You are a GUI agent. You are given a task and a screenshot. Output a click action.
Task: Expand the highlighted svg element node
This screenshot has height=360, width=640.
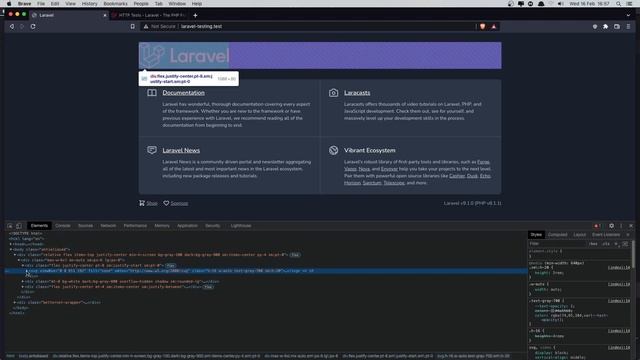pos(27,271)
